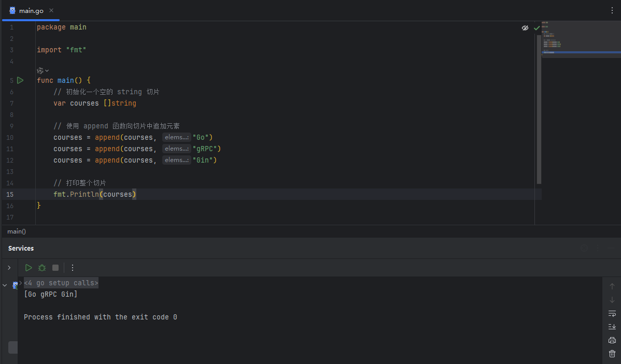This screenshot has height=364, width=621.
Task: Click the "Go" string literal
Action: [x=201, y=137]
